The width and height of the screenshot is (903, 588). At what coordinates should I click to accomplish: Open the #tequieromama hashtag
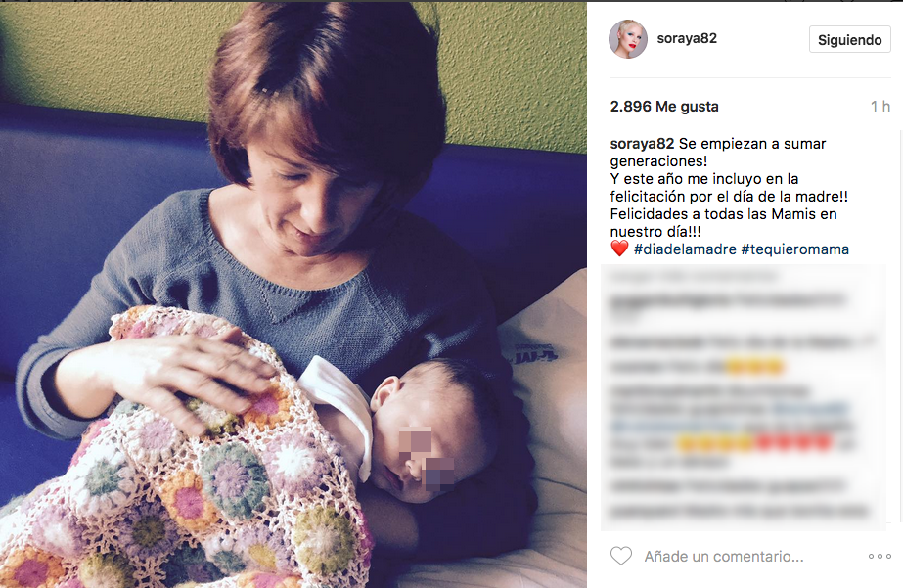794,249
